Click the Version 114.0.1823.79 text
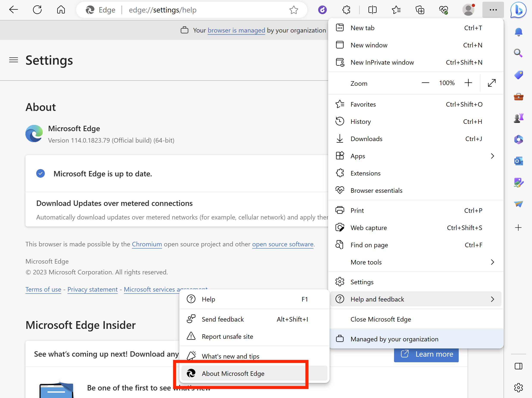 111,140
